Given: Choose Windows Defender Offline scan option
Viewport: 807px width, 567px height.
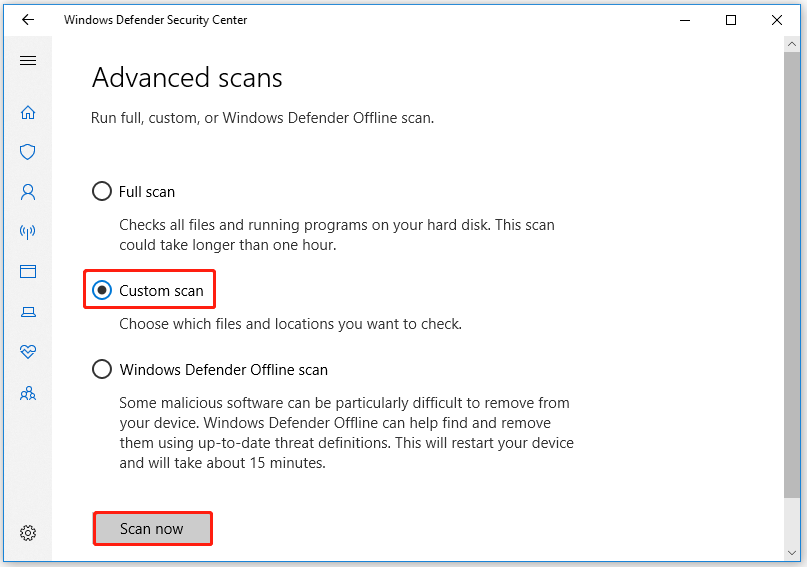Looking at the screenshot, I should [x=102, y=369].
